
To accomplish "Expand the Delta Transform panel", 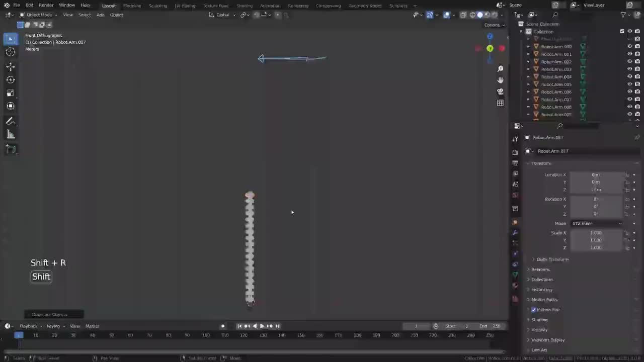I will click(552, 259).
